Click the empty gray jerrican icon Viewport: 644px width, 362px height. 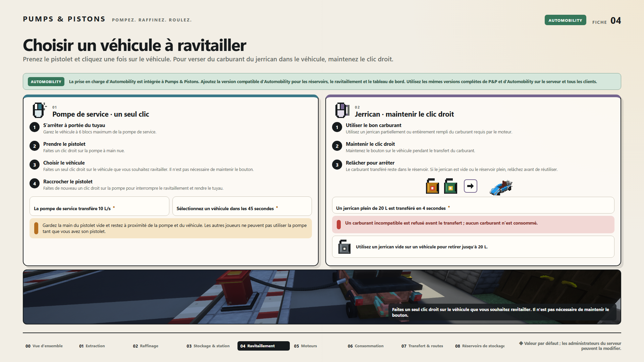344,247
